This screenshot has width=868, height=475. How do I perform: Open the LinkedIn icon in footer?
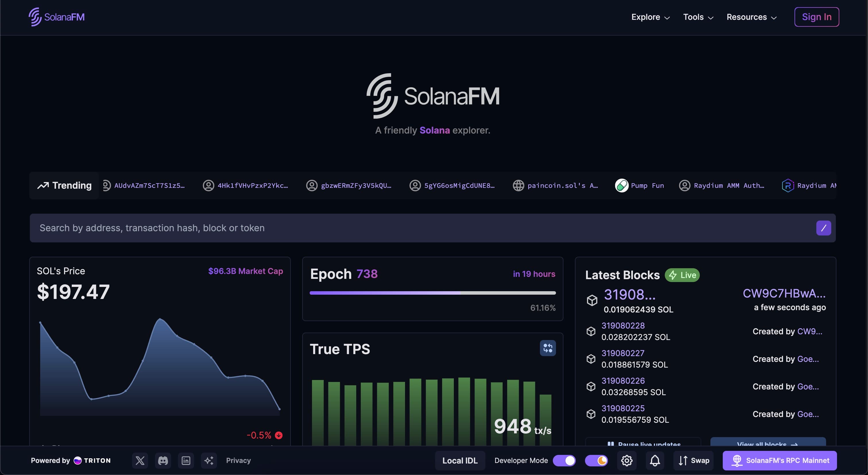[186, 461]
